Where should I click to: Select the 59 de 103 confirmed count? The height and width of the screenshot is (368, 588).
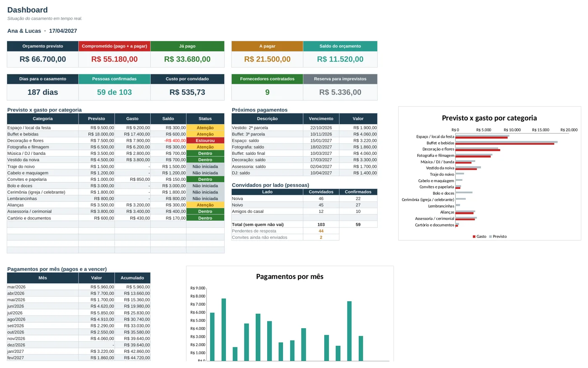pyautogui.click(x=114, y=92)
